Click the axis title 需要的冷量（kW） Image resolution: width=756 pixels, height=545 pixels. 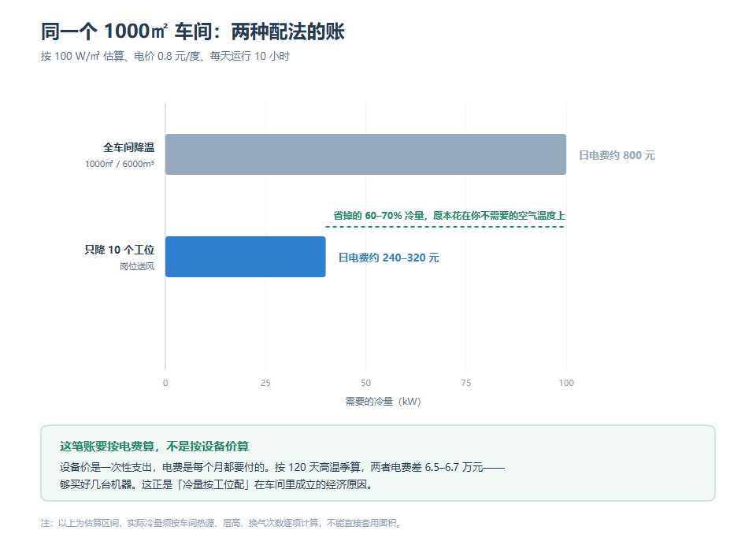tap(383, 402)
